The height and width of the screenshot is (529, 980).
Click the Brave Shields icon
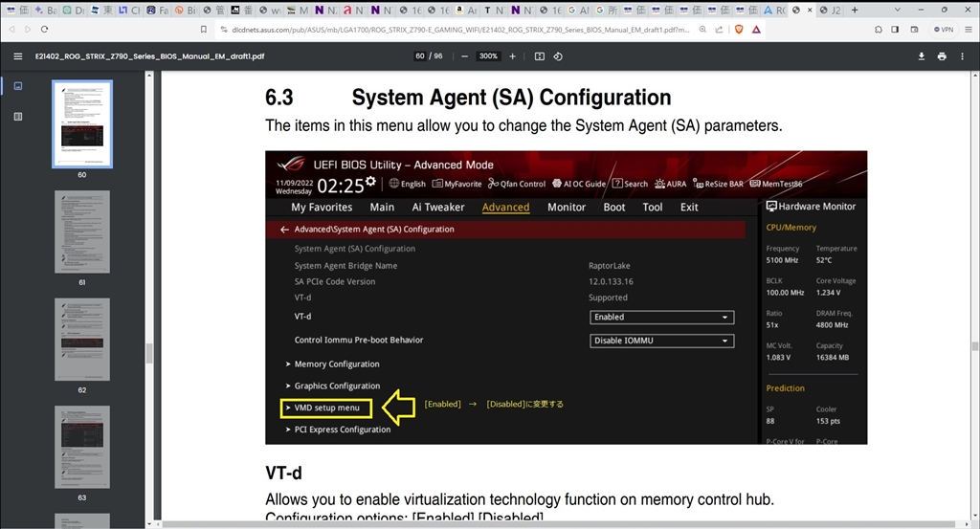click(x=739, y=30)
